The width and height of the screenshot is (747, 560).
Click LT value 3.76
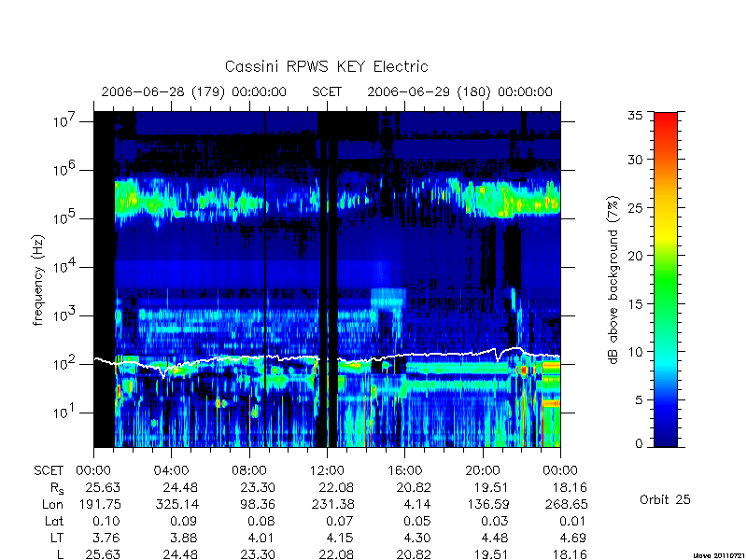point(107,539)
